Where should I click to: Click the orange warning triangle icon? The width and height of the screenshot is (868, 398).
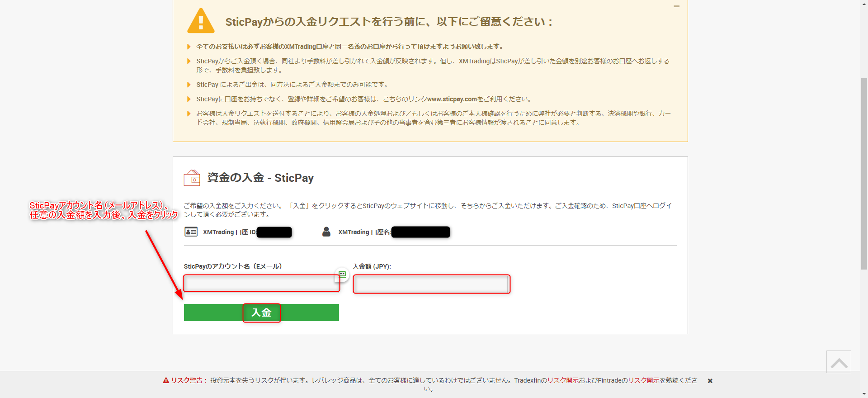point(201,21)
